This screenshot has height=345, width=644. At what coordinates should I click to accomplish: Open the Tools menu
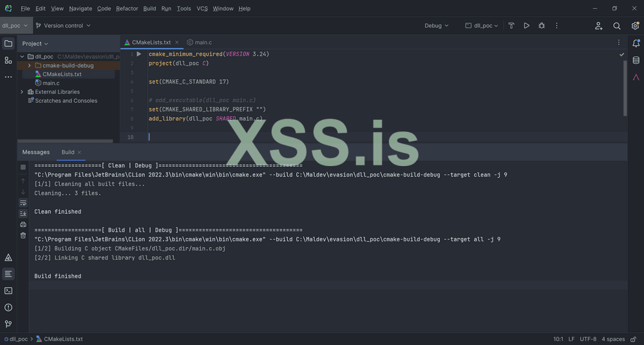[184, 8]
